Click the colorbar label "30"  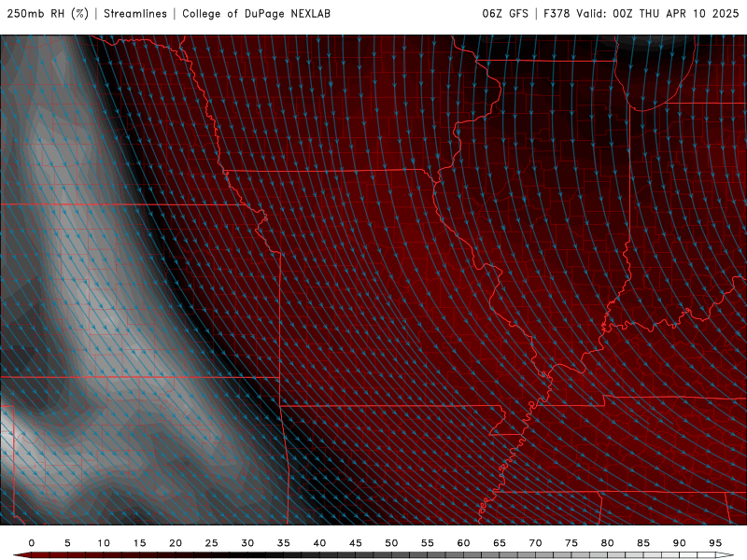pos(247,543)
